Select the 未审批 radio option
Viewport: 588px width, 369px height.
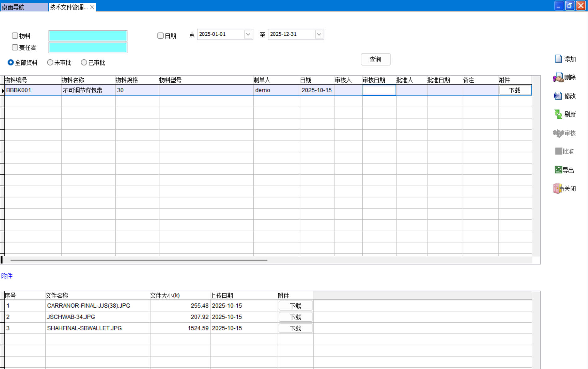tap(50, 63)
